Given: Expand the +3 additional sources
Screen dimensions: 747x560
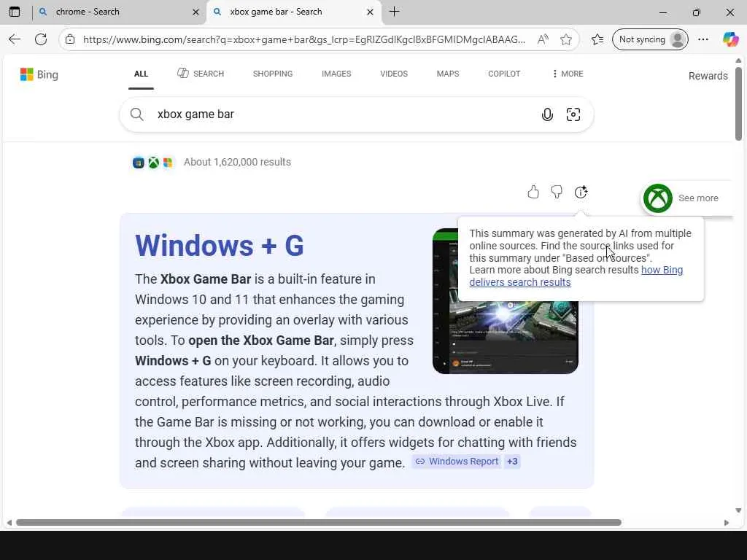Looking at the screenshot, I should point(512,462).
